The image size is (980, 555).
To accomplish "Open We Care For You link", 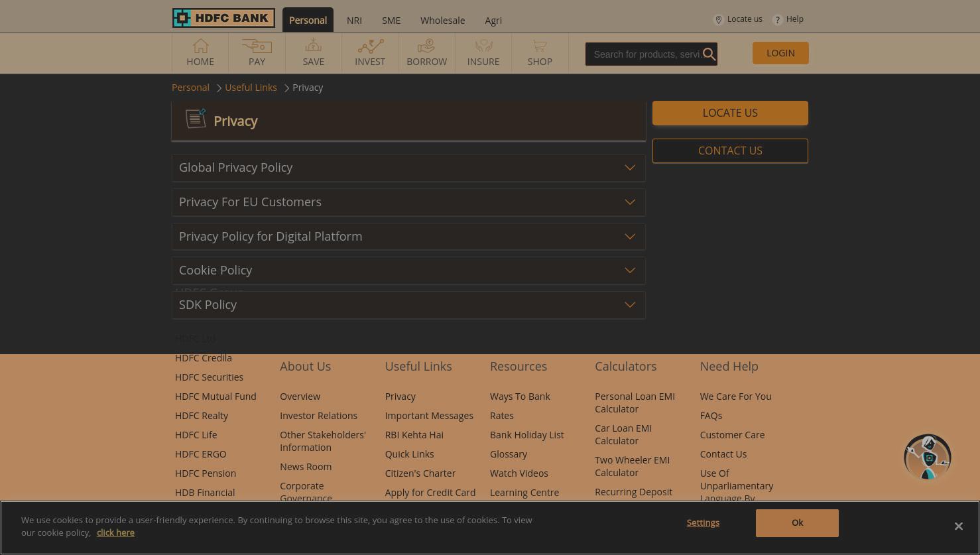I will tap(735, 397).
